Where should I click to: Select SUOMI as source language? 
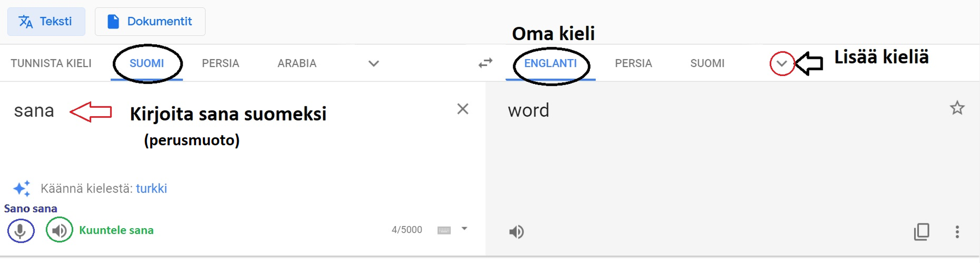pos(147,63)
